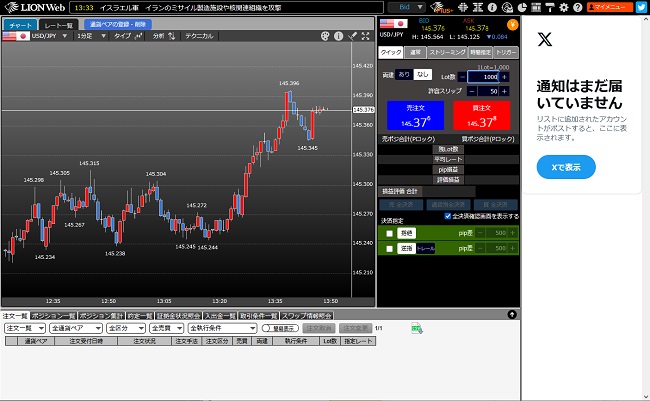Click the 許容スリップ input field showing 50
The image size is (650, 401).
click(488, 91)
